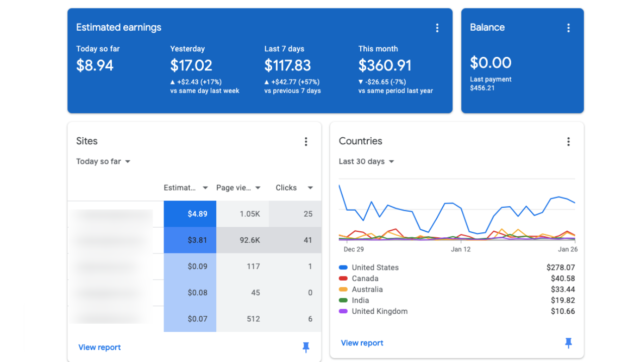Image resolution: width=644 pixels, height=362 pixels.
Task: Open Countries card more options menu
Action: [x=568, y=142]
